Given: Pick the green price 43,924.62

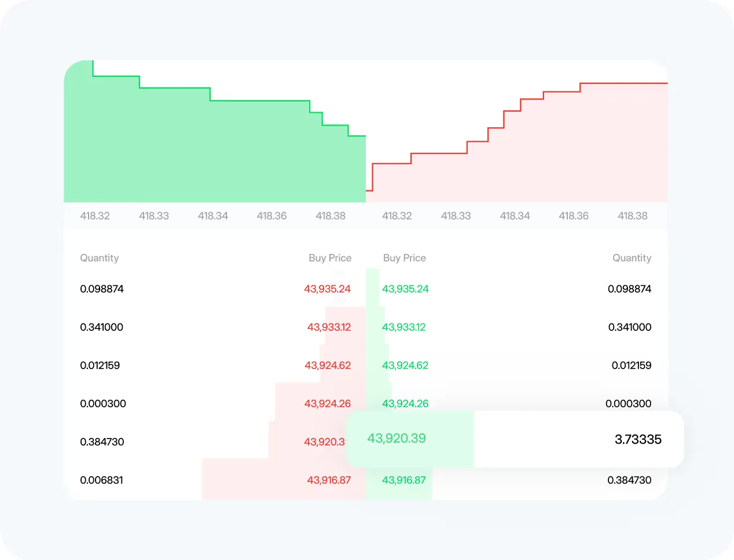Looking at the screenshot, I should pyautogui.click(x=405, y=365).
